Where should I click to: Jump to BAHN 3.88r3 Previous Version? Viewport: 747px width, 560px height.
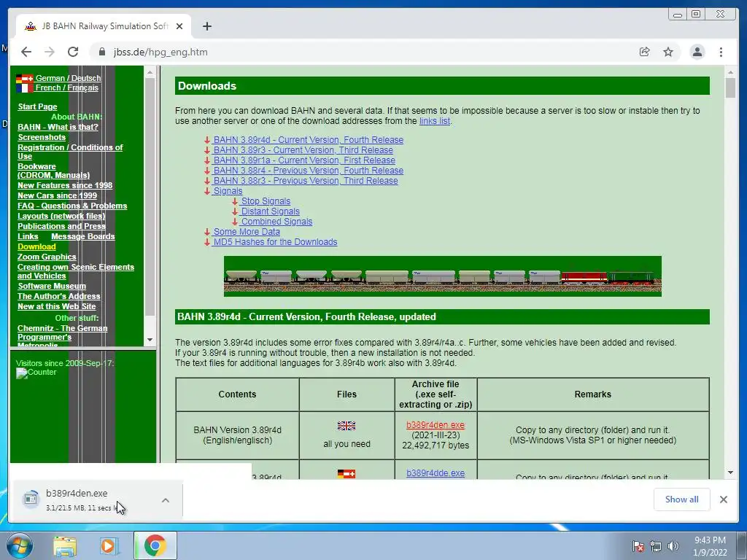(x=306, y=181)
